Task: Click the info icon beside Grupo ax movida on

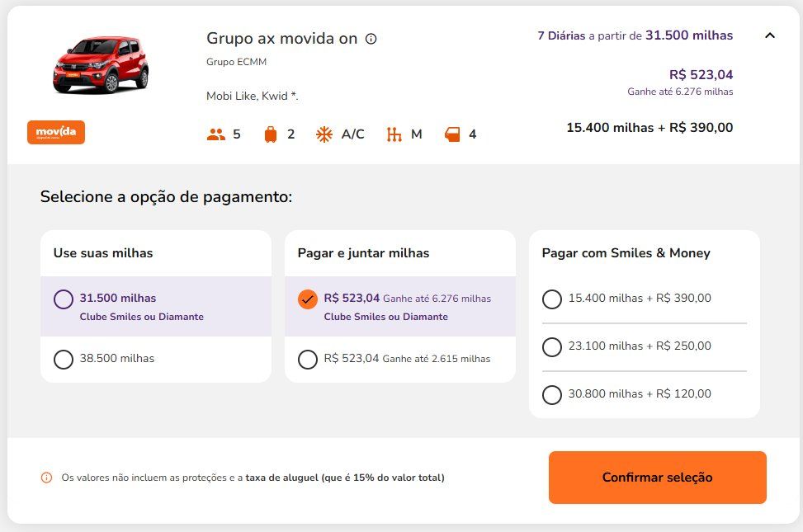Action: coord(371,39)
